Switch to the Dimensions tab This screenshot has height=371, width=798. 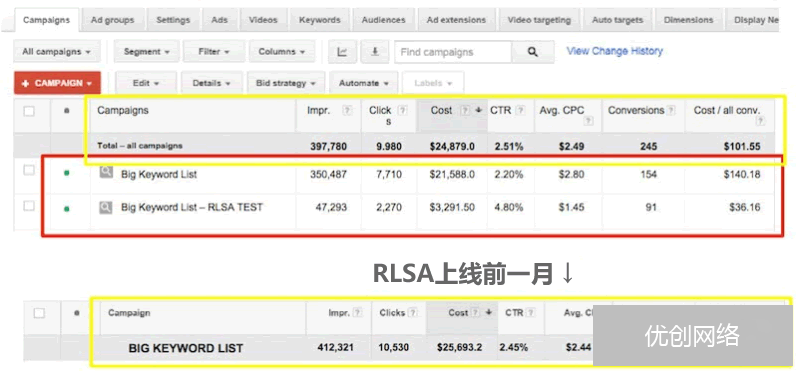coord(689,20)
